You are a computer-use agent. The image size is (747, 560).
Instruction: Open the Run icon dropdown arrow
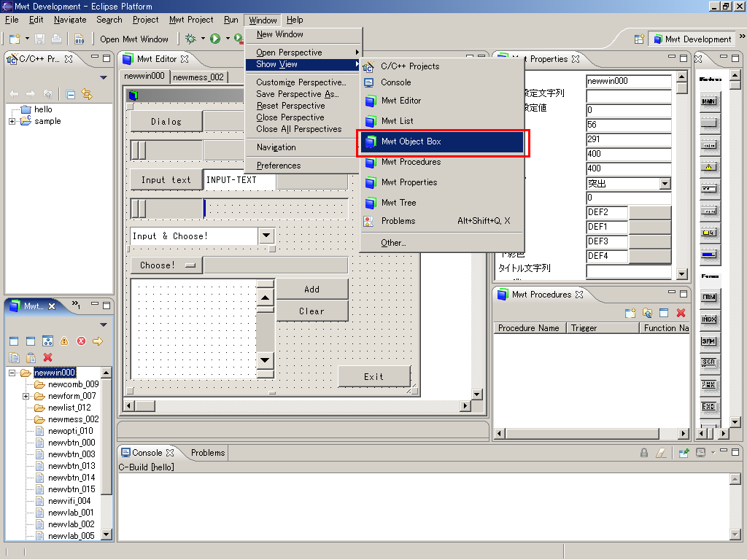(228, 39)
